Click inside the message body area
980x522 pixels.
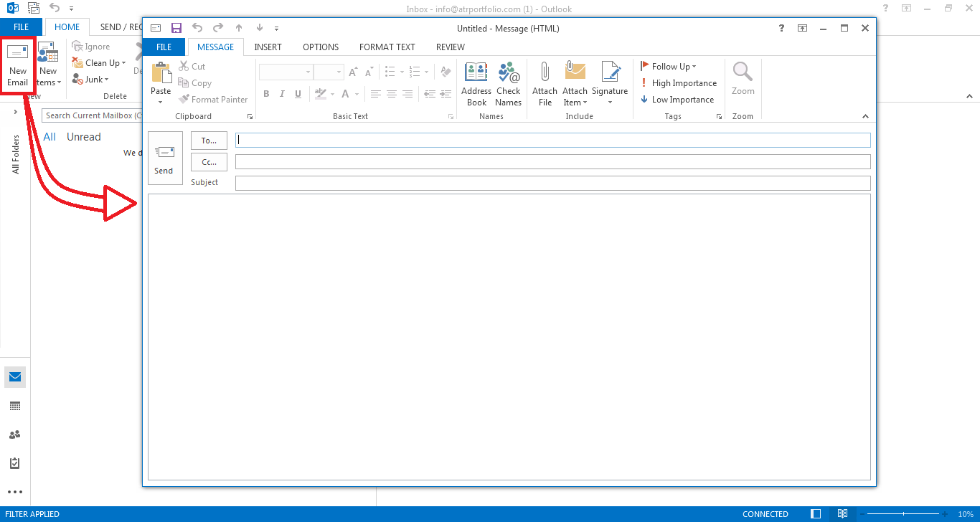[509, 337]
